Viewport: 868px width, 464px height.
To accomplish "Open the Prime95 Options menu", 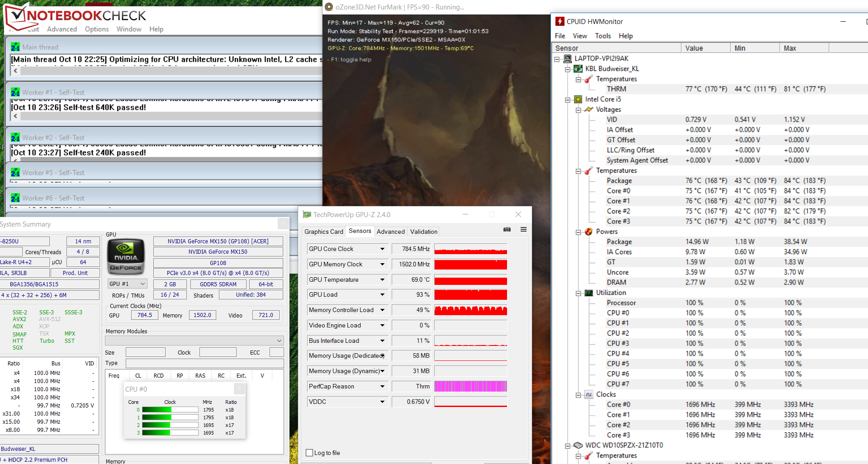I will [97, 29].
